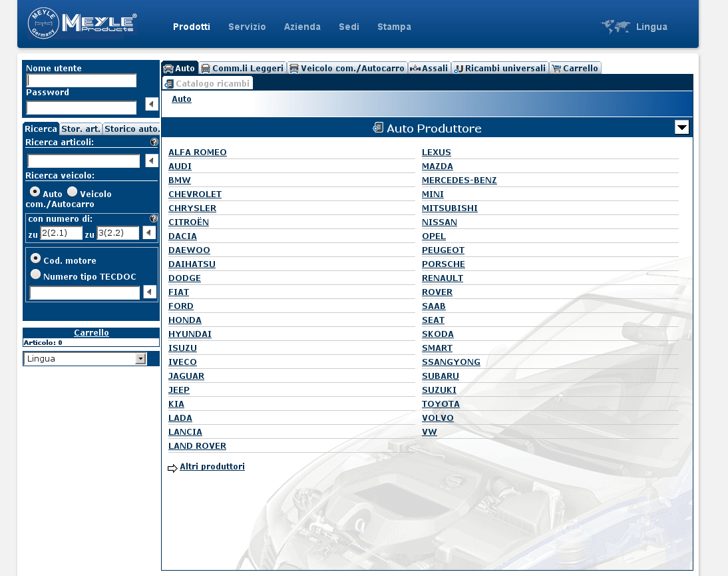728x576 pixels.
Task: Choose the Numero tipo TECDOC option
Action: [x=35, y=274]
